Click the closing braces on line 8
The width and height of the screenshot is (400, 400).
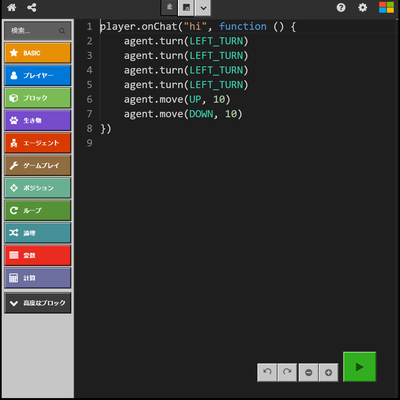(106, 129)
